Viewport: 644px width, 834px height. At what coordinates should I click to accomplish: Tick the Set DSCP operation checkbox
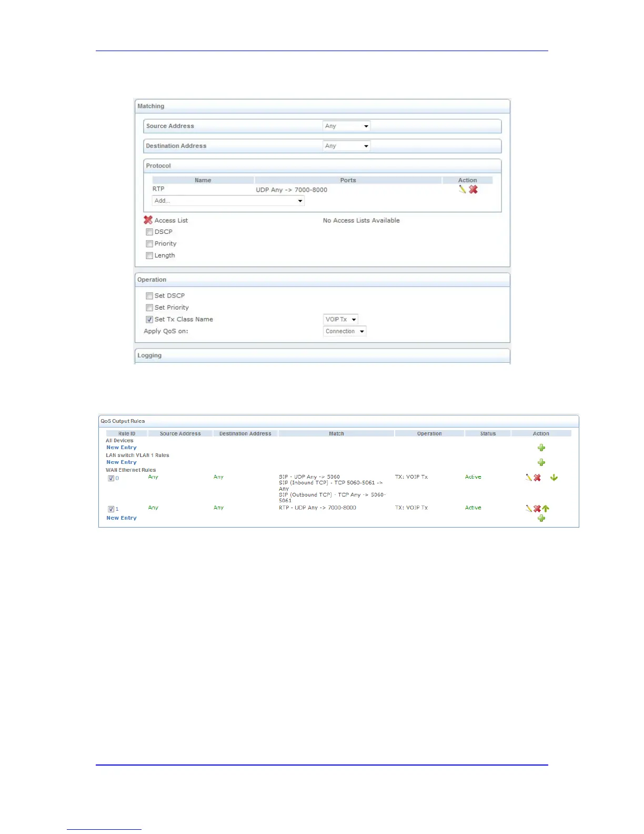click(149, 296)
